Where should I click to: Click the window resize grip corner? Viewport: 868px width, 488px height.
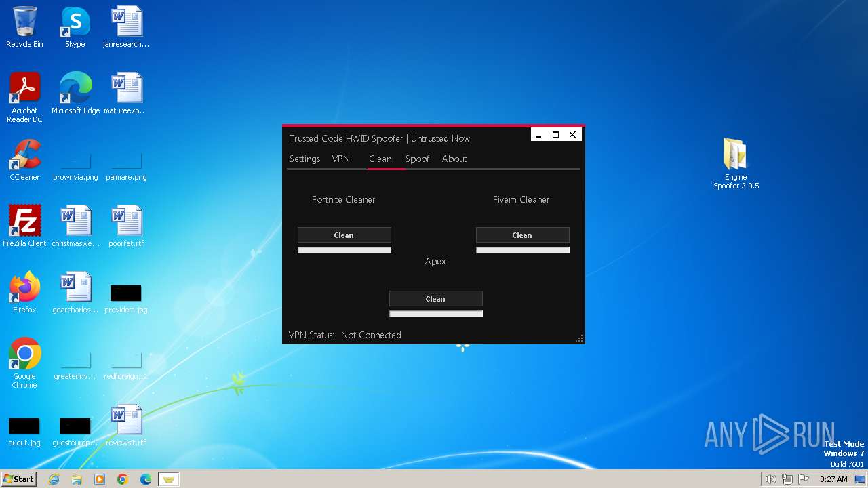(x=580, y=339)
